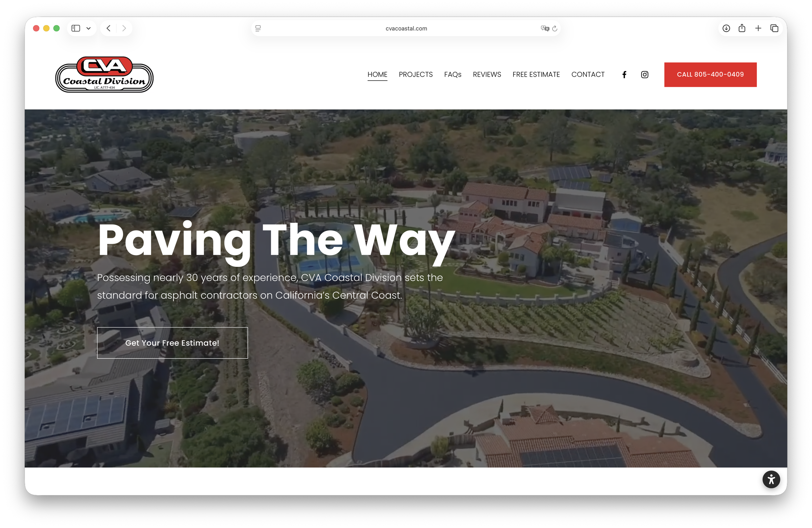
Task: Reload the cvacoastal.com page
Action: tap(555, 28)
